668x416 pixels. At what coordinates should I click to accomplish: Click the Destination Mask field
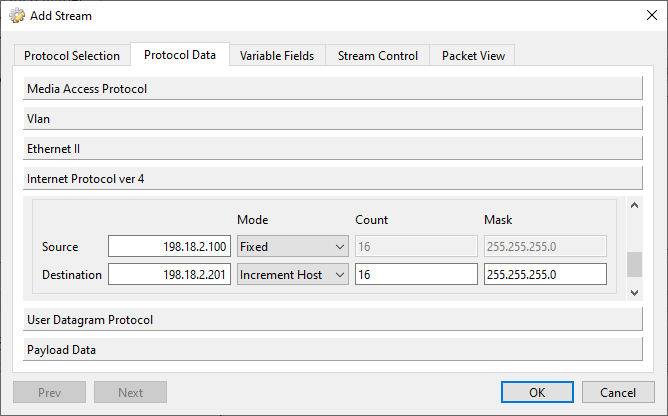coord(545,274)
